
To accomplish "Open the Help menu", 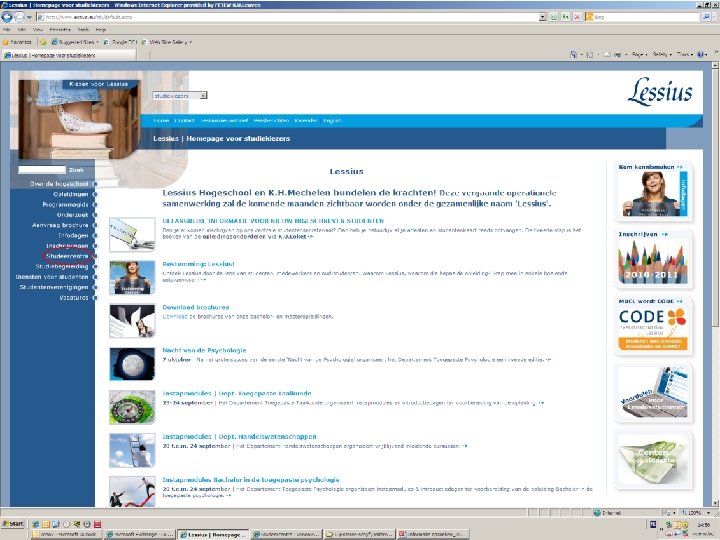I will tap(101, 29).
